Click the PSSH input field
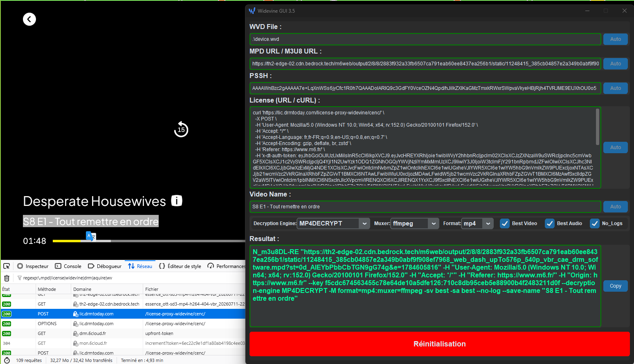Viewport: 634px width, 364px height. [425, 88]
